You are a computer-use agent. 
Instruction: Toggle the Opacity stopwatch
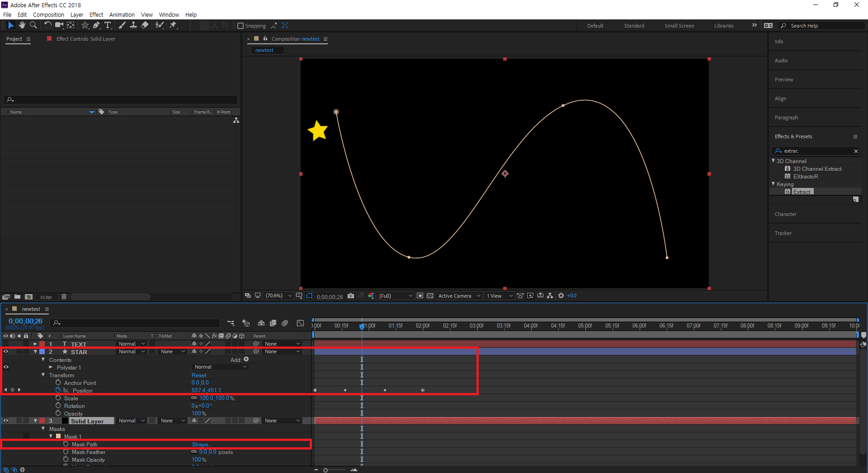[x=58, y=413]
